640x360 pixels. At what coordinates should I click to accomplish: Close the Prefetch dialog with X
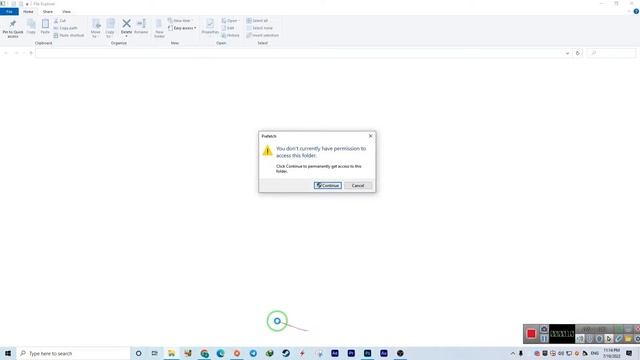click(x=371, y=136)
